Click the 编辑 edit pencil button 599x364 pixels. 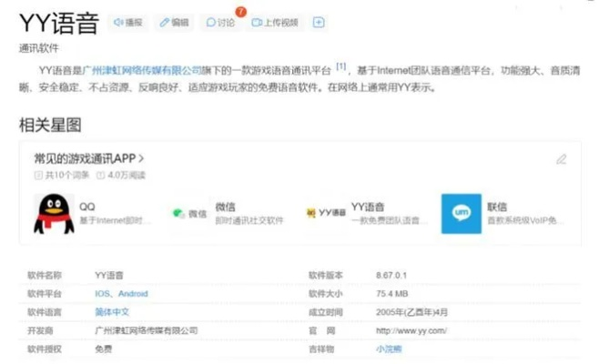(x=174, y=23)
